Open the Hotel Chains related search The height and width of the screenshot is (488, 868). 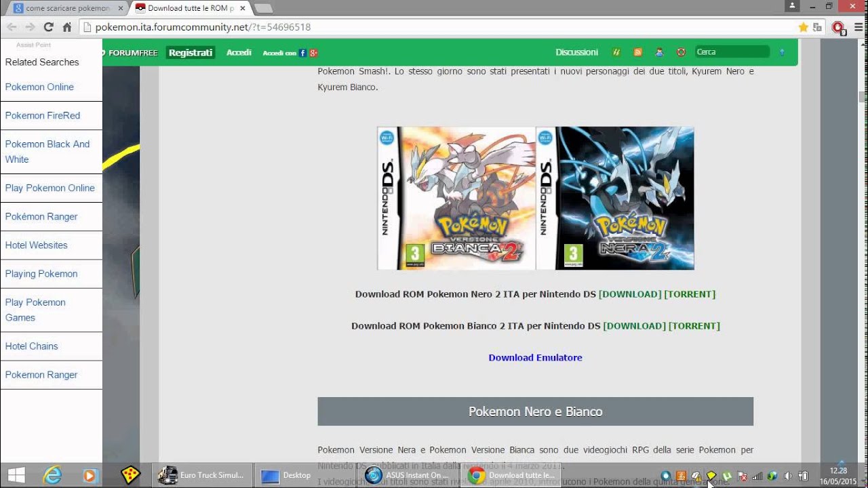click(32, 346)
